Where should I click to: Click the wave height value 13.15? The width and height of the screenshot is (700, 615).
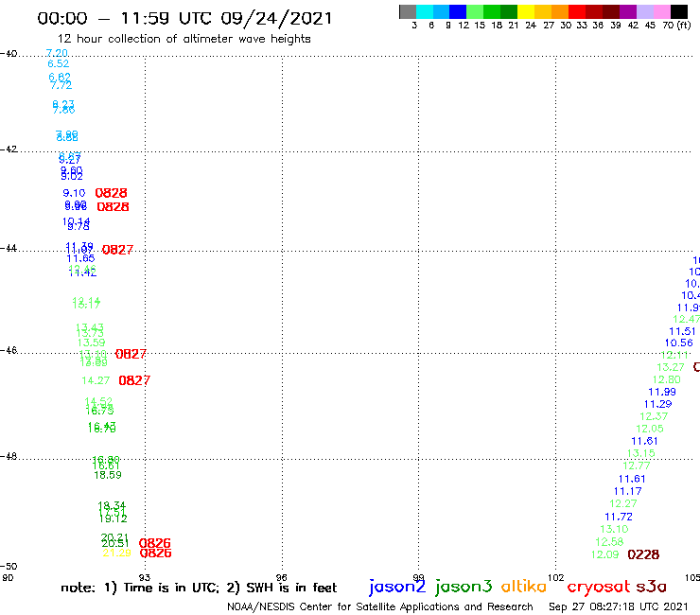[641, 454]
